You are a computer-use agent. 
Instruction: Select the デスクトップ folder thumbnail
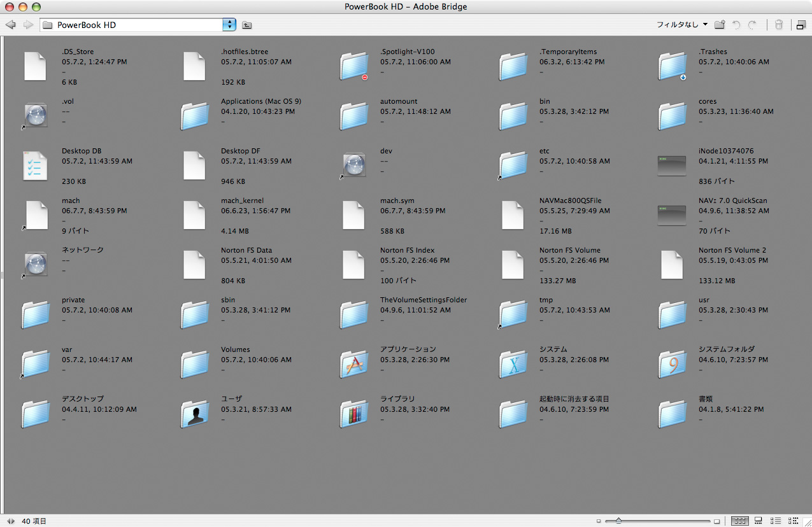(x=36, y=414)
